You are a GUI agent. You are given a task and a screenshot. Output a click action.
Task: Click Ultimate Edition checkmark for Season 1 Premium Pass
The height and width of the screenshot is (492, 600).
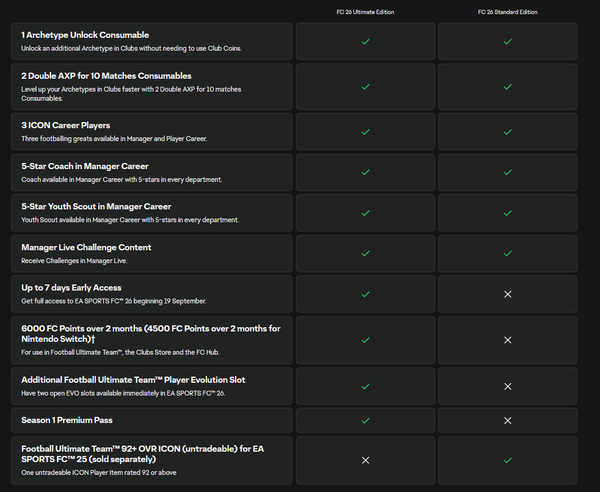tap(365, 420)
